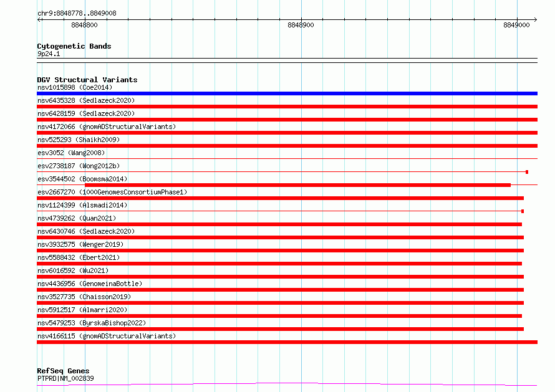Click the nsv6428159 (Sedlazeck2020) label
This screenshot has width=555, height=392.
86,113
